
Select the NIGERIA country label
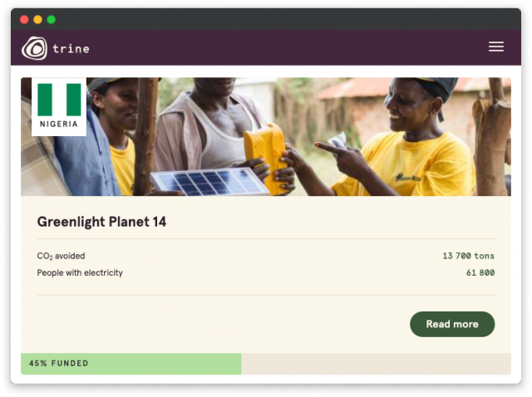tap(59, 124)
